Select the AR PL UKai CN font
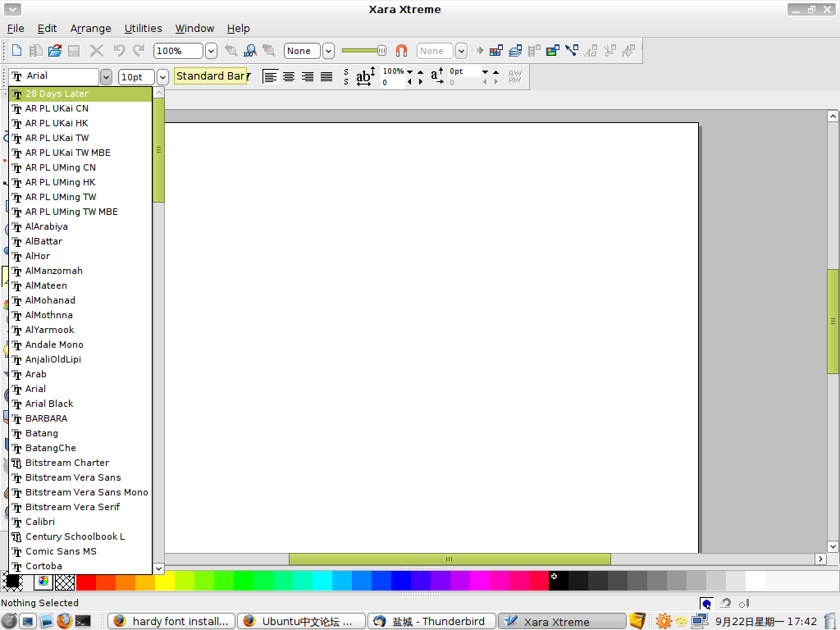This screenshot has width=840, height=630. click(80, 108)
